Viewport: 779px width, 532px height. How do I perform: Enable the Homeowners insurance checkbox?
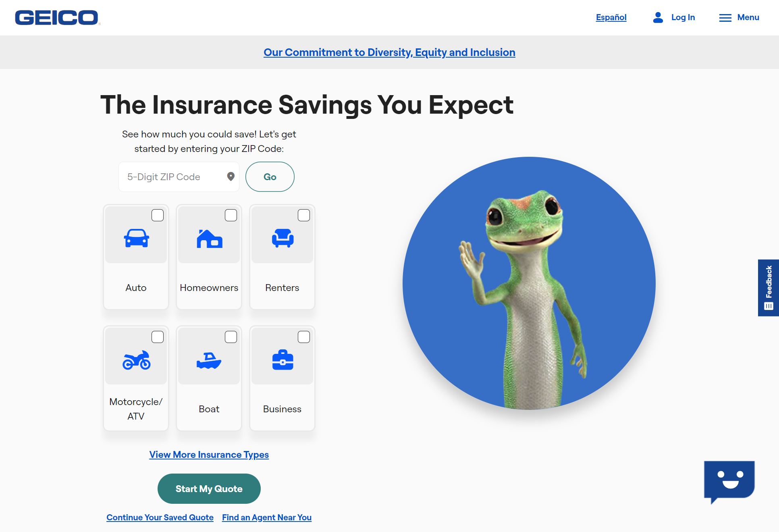(x=230, y=215)
